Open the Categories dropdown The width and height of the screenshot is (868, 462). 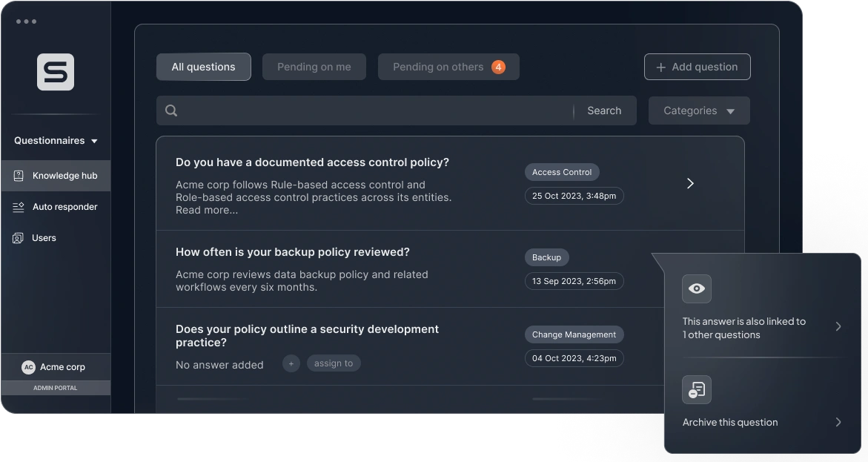point(698,110)
